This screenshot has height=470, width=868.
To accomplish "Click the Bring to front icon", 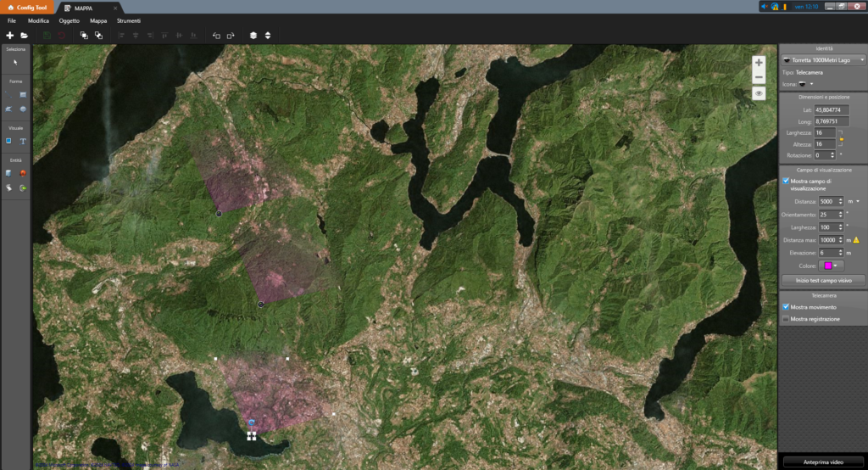I will 84,36.
